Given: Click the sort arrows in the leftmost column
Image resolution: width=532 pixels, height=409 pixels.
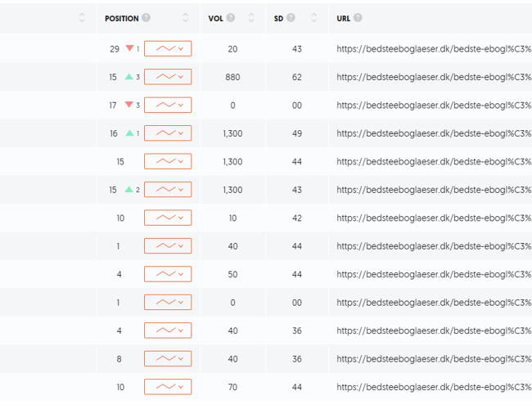Looking at the screenshot, I should tap(82, 18).
